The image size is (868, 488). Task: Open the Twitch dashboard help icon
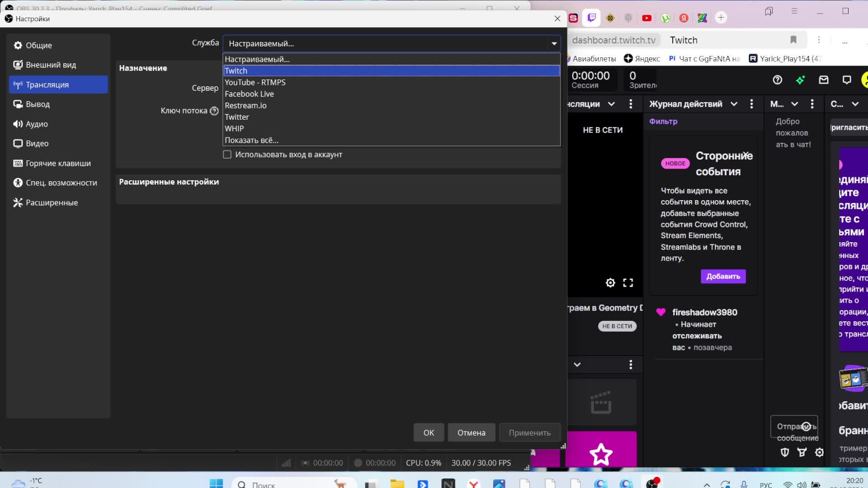click(777, 80)
